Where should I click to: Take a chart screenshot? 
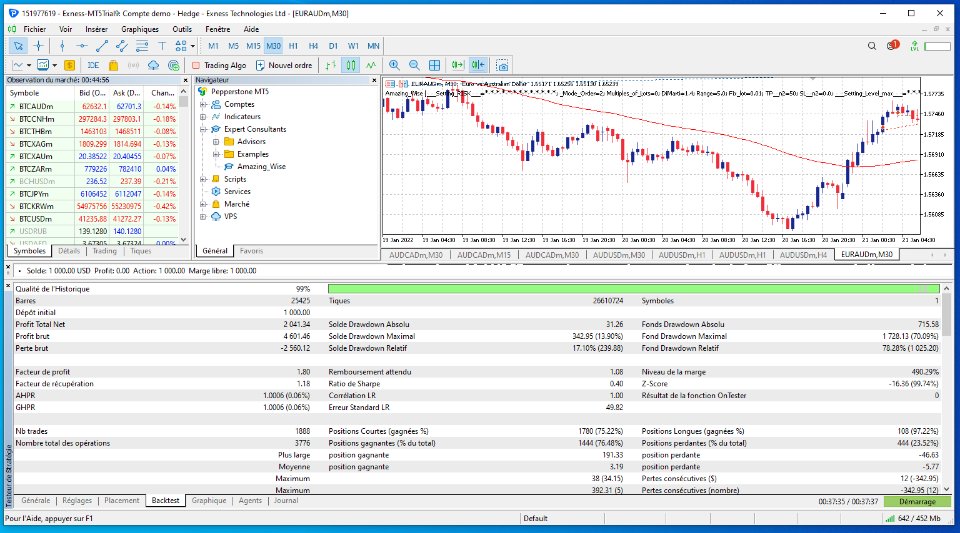point(502,65)
